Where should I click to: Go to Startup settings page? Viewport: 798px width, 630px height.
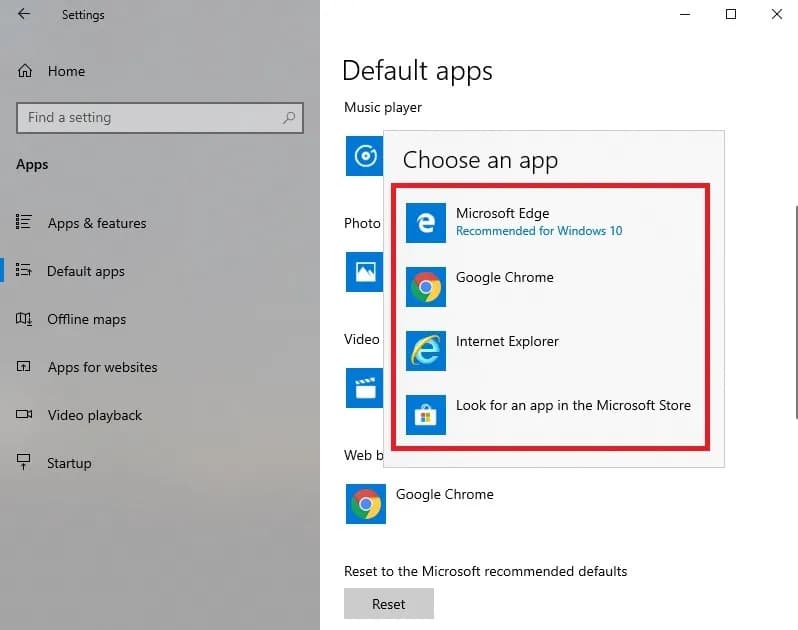coord(69,464)
